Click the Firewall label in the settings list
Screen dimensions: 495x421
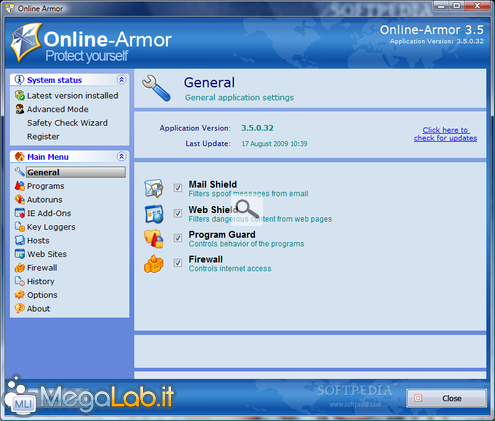[206, 259]
